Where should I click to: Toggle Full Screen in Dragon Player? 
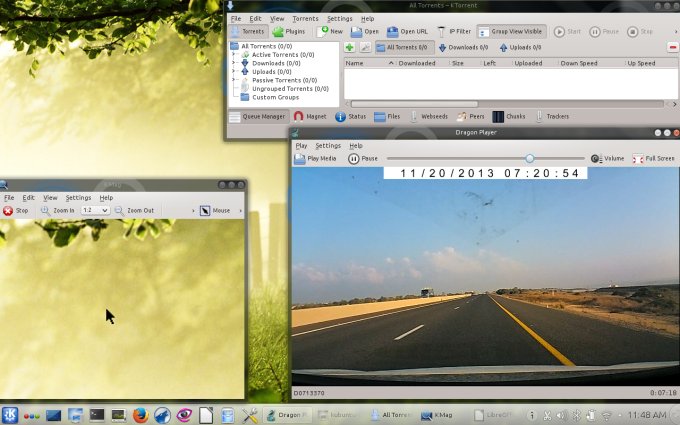pyautogui.click(x=654, y=159)
